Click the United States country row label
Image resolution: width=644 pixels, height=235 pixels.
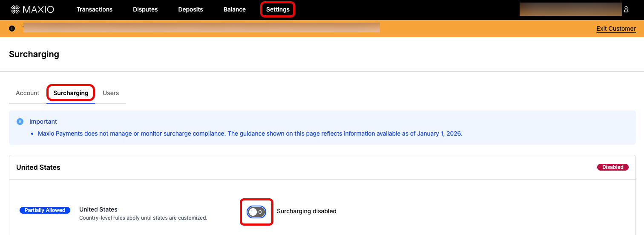pyautogui.click(x=98, y=209)
